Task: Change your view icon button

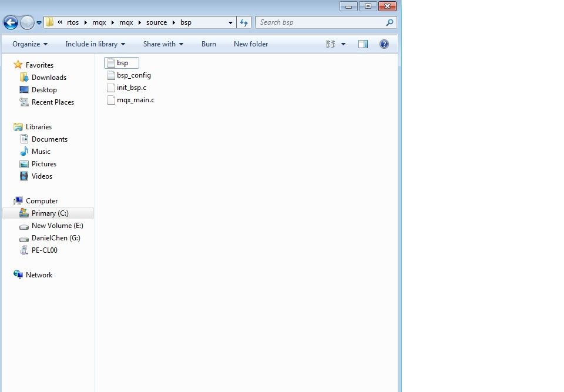Action: coord(330,44)
